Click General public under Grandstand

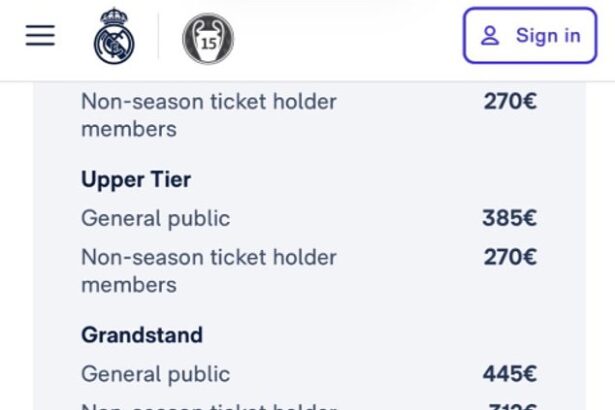coord(155,374)
